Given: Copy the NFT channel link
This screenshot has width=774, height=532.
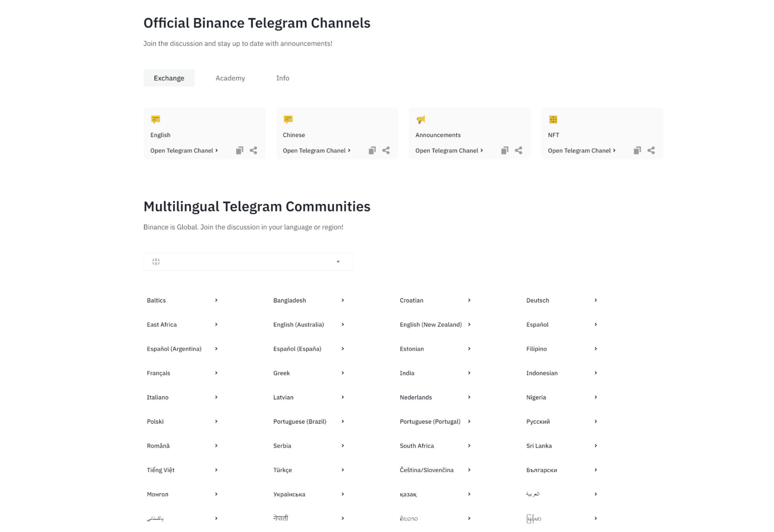Looking at the screenshot, I should pyautogui.click(x=637, y=151).
